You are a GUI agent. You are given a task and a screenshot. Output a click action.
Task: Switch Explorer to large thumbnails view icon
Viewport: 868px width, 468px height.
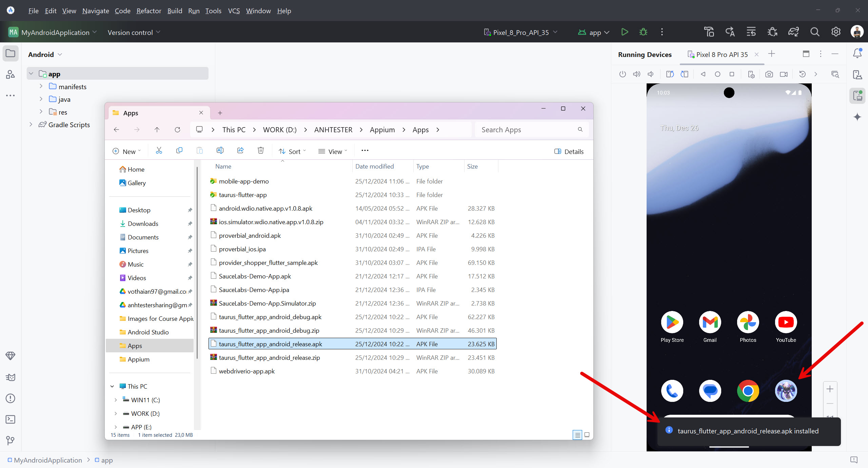point(587,435)
